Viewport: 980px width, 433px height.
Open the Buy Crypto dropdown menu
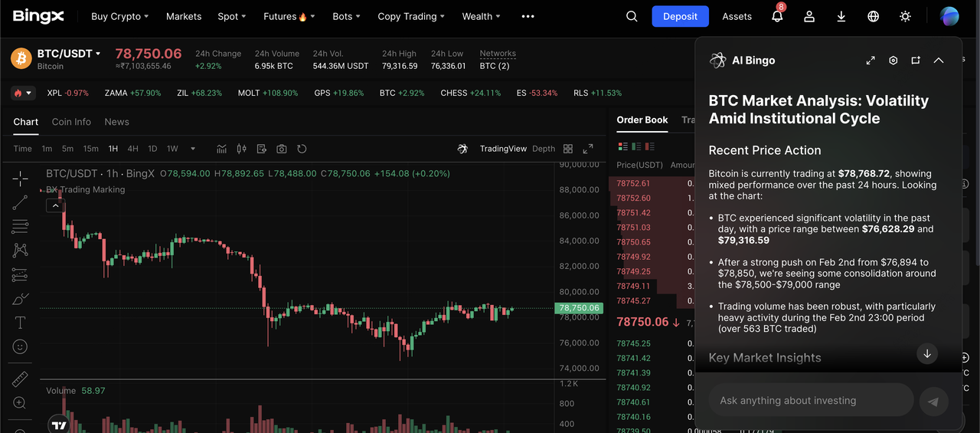click(x=119, y=16)
